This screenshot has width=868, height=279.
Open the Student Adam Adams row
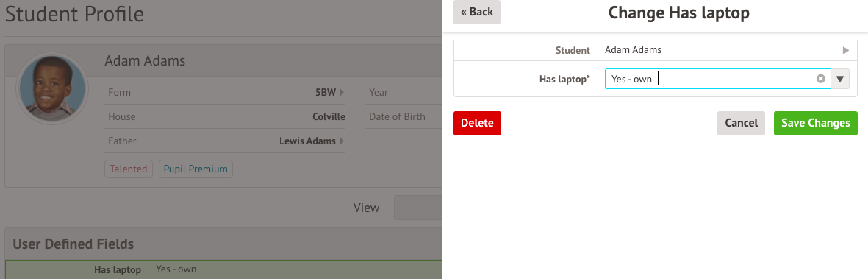[652, 50]
